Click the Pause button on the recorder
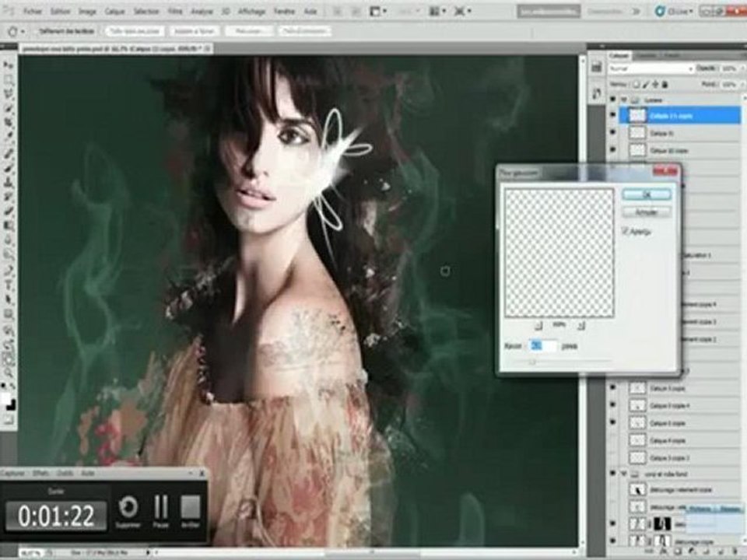The image size is (747, 560). click(x=160, y=511)
